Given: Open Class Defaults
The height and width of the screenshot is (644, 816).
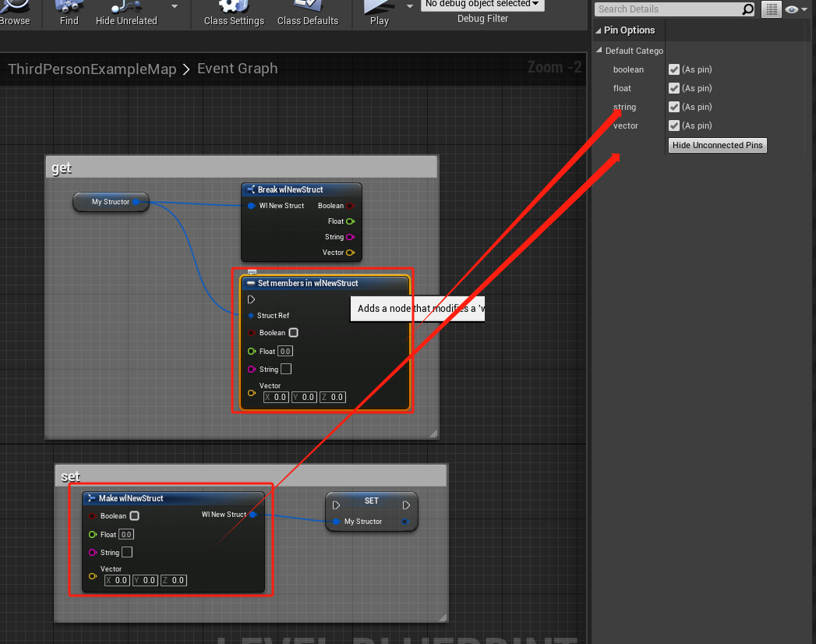Looking at the screenshot, I should (308, 13).
